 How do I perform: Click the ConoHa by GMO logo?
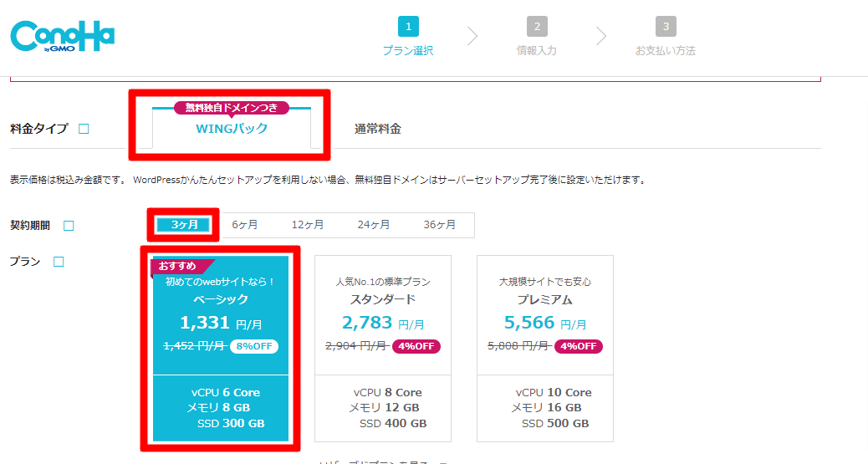pyautogui.click(x=63, y=37)
